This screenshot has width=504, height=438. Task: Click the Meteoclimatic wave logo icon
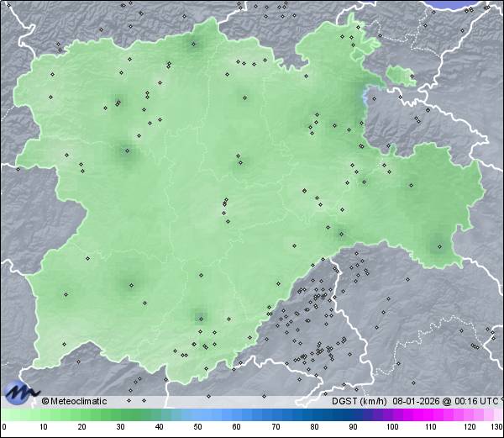click(21, 393)
